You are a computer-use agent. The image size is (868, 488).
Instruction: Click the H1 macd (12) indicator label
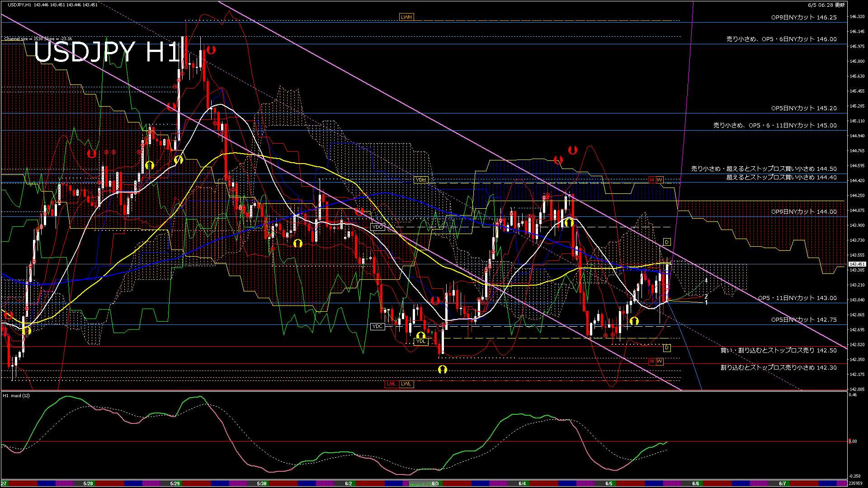coord(16,395)
